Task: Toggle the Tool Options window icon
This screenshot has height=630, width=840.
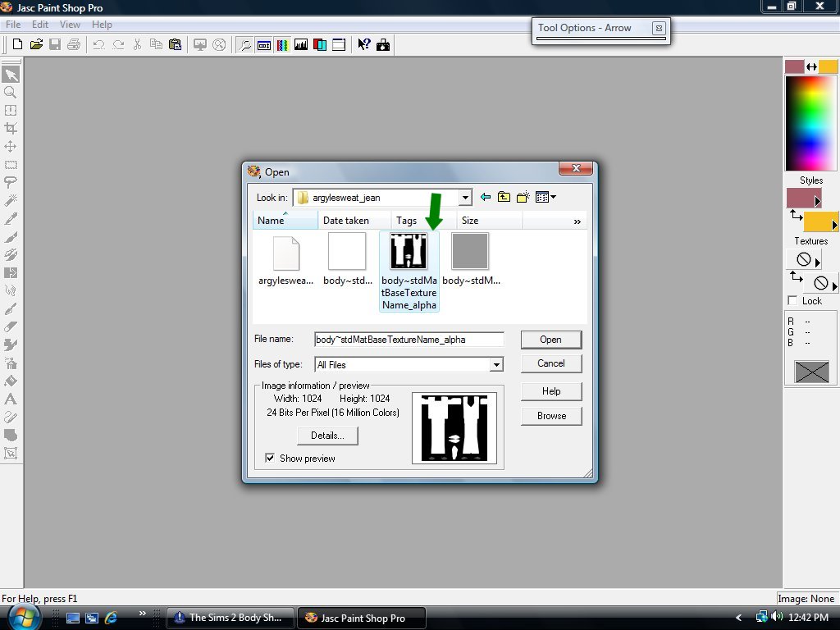Action: (x=264, y=45)
